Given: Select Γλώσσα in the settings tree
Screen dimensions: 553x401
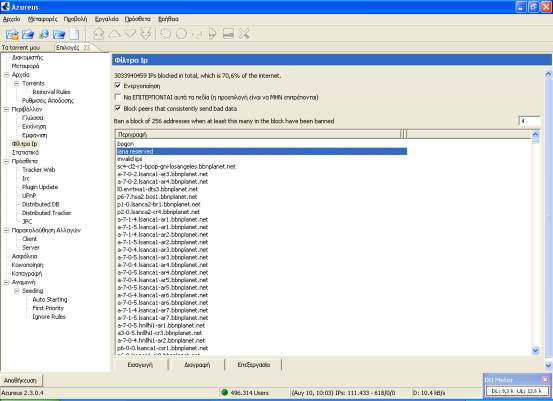Looking at the screenshot, I should click(32, 118).
